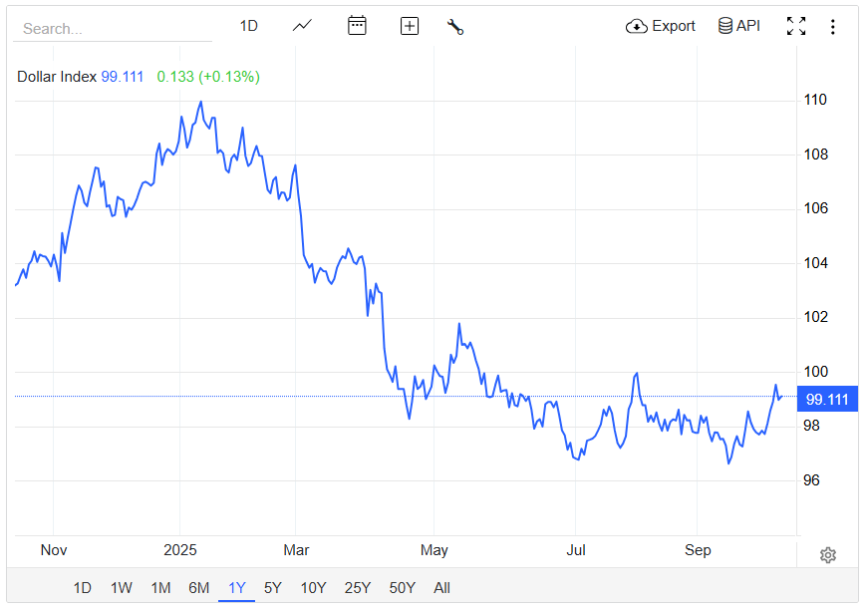Click the Search input field

112,29
